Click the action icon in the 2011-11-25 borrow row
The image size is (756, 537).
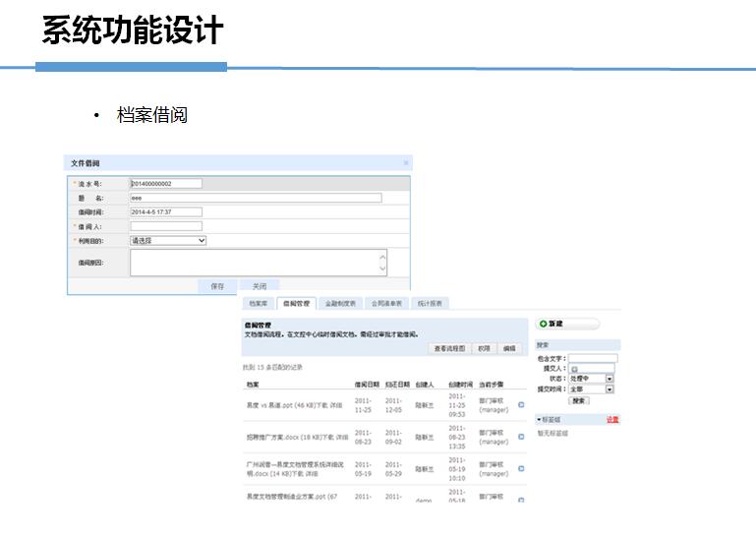[521, 405]
